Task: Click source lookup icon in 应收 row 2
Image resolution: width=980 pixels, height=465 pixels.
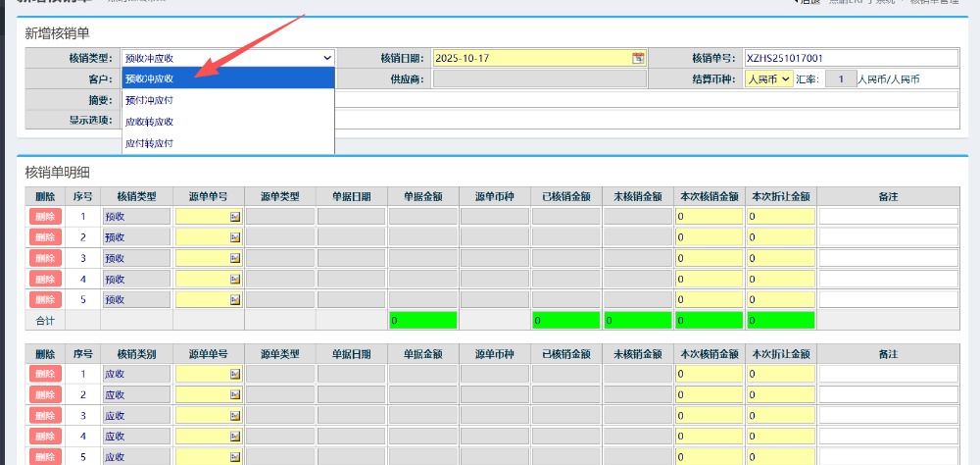Action: (235, 394)
